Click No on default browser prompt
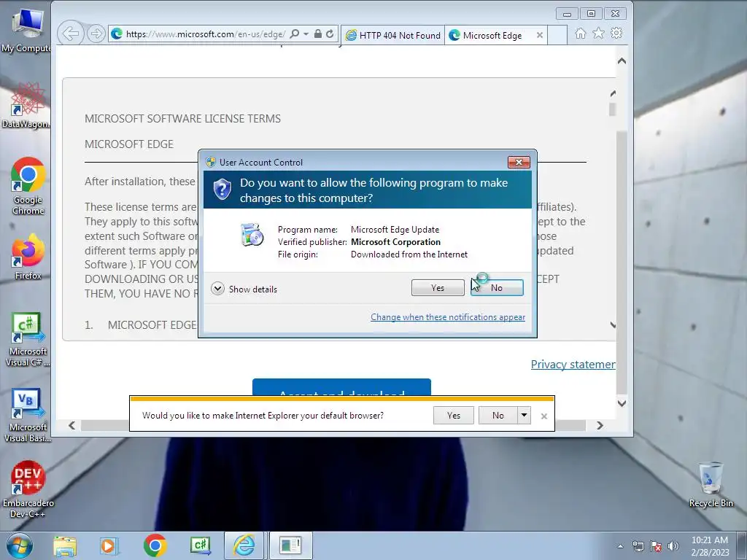 [498, 415]
